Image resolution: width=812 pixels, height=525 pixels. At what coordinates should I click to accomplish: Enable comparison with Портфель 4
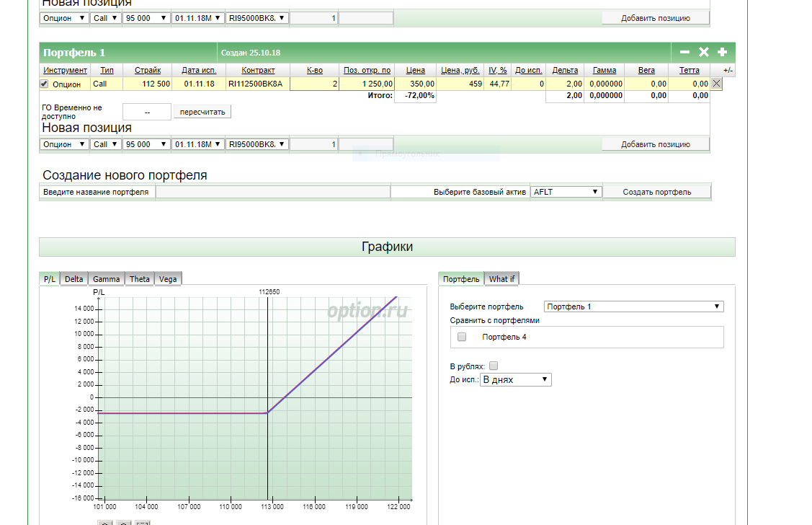tap(462, 337)
